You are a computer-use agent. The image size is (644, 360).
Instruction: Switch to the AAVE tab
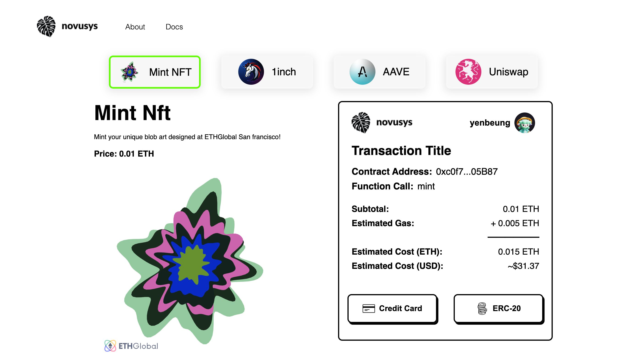(x=379, y=72)
